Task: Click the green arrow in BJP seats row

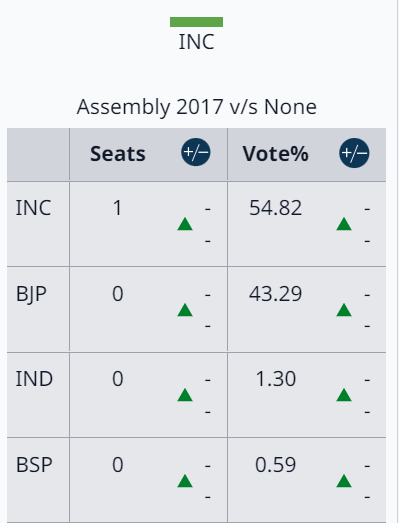Action: [185, 310]
